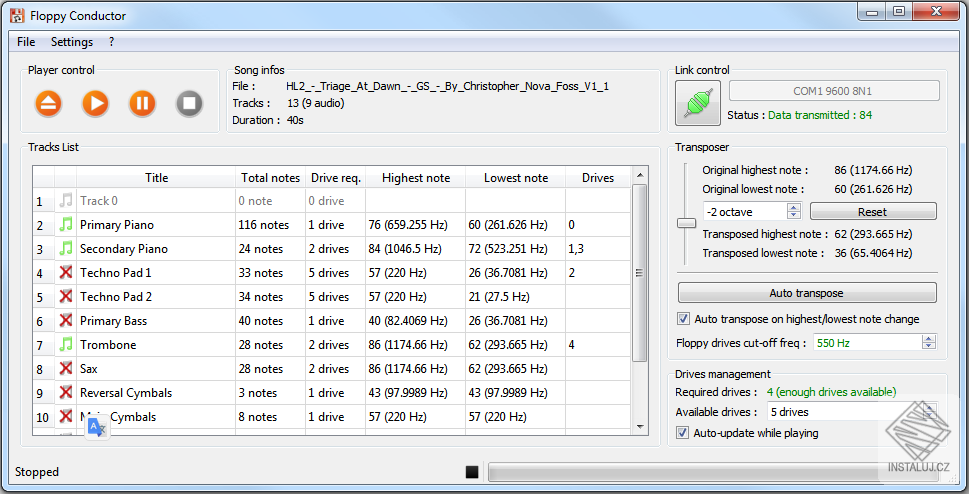Click the '21 (27.5 Hz)' lowest note cell

coord(515,297)
